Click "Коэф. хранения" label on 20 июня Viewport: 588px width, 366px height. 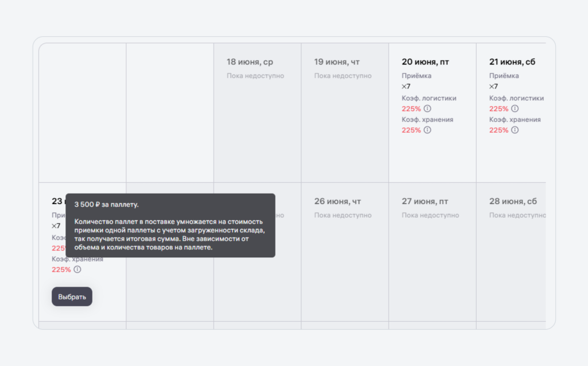427,120
